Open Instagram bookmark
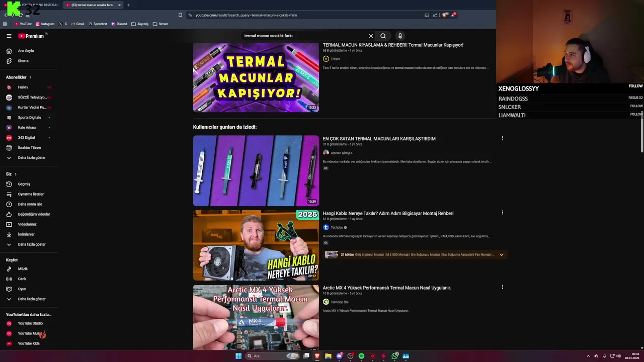 click(45, 24)
